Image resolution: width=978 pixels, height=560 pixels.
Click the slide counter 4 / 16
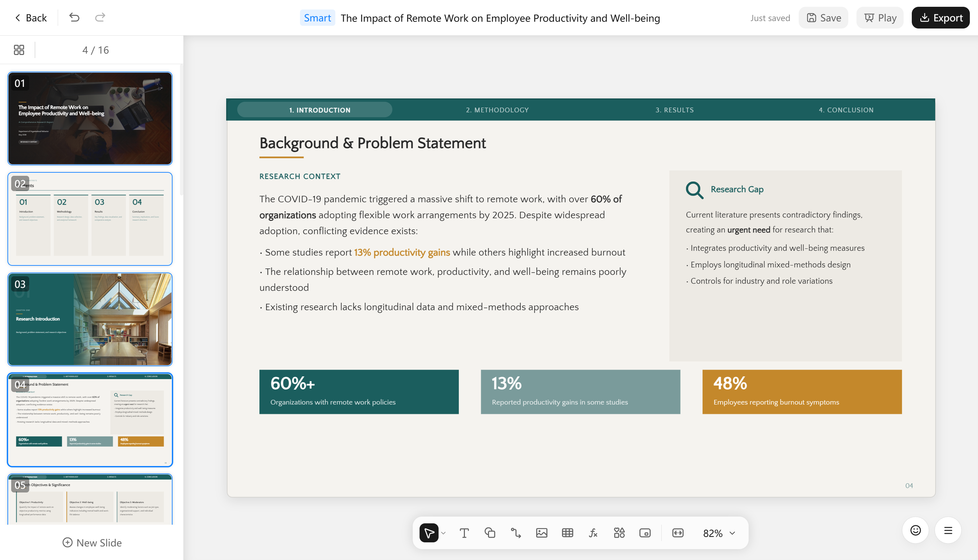click(95, 50)
